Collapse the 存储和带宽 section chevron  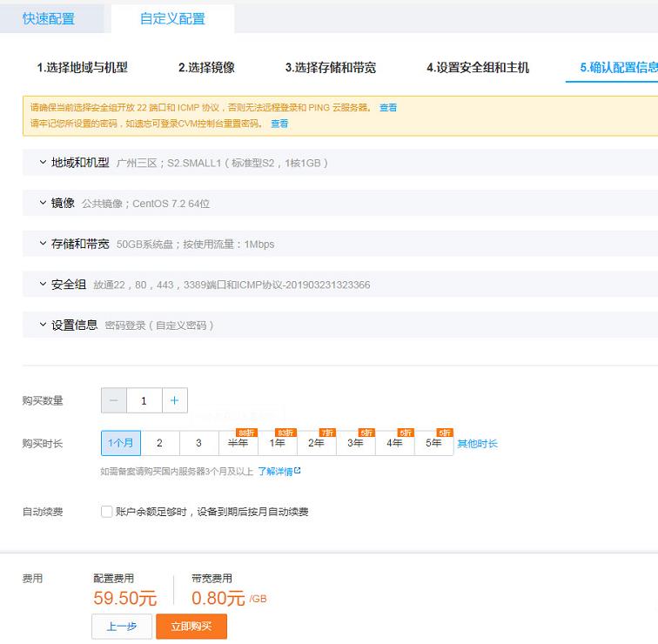(x=43, y=244)
